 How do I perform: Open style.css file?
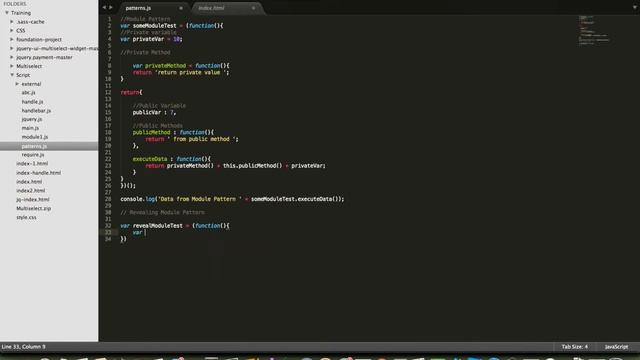(x=26, y=218)
